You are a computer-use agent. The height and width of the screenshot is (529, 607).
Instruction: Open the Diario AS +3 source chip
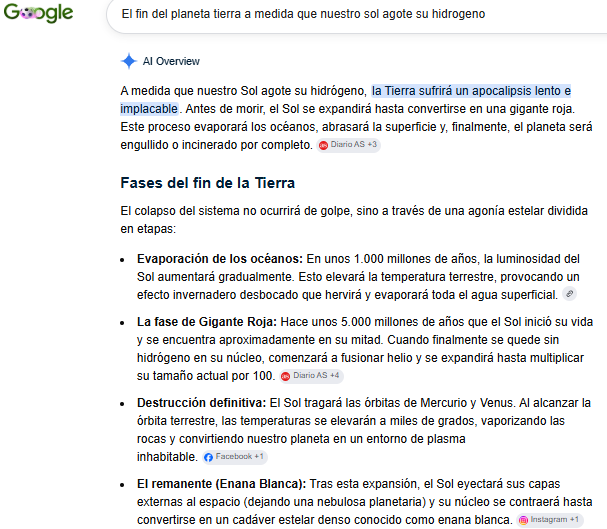(x=348, y=145)
